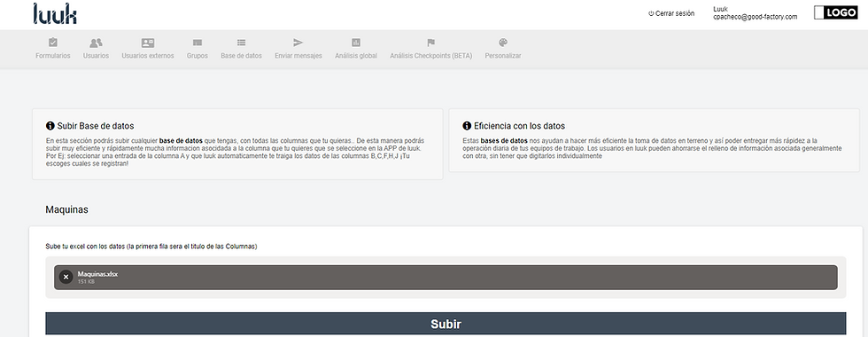Click the LOGO image in header
868x337 pixels.
pyautogui.click(x=835, y=12)
